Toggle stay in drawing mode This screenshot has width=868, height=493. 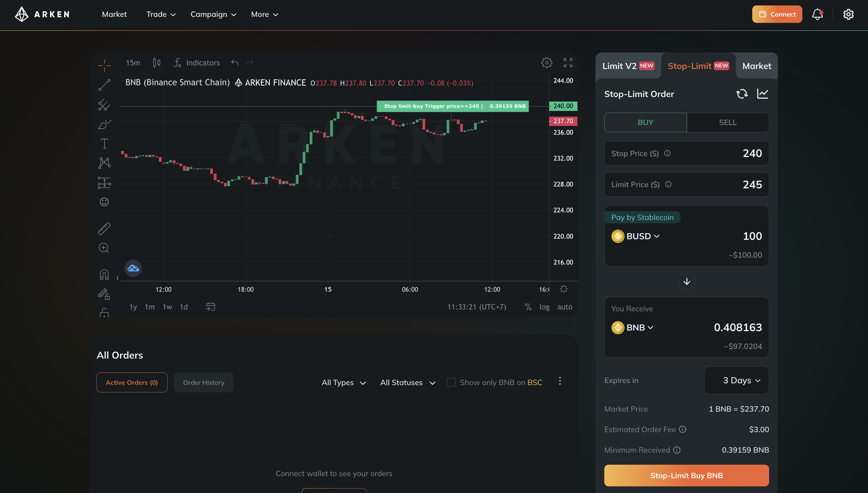tap(104, 294)
